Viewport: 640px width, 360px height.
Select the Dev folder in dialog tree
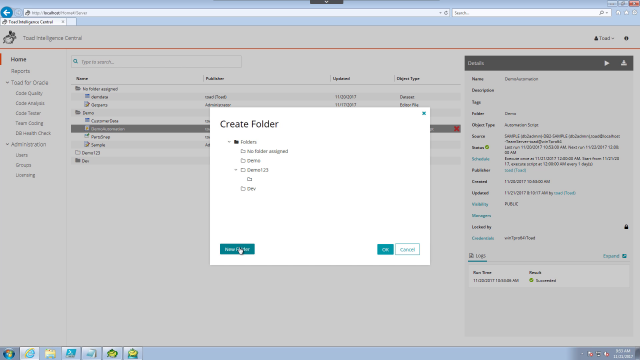(x=251, y=189)
